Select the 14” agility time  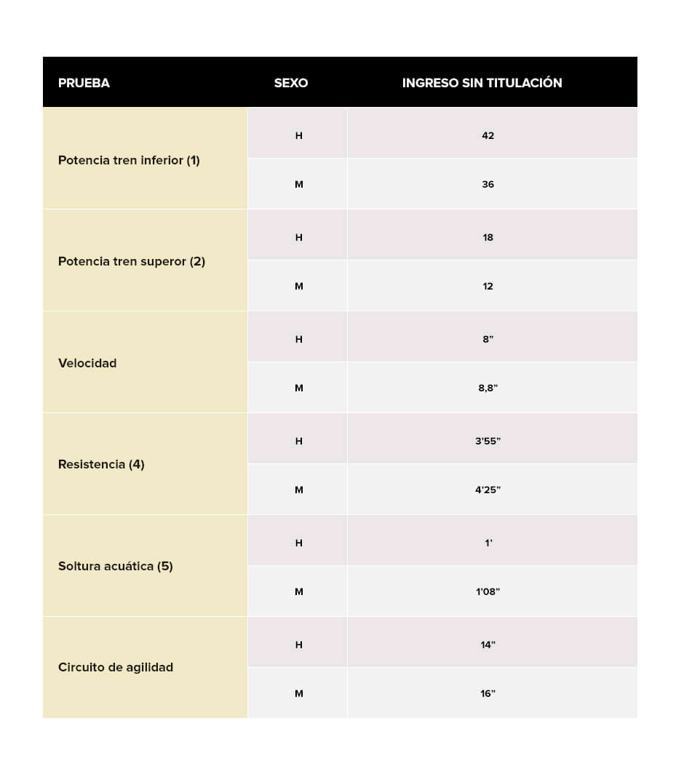488,645
